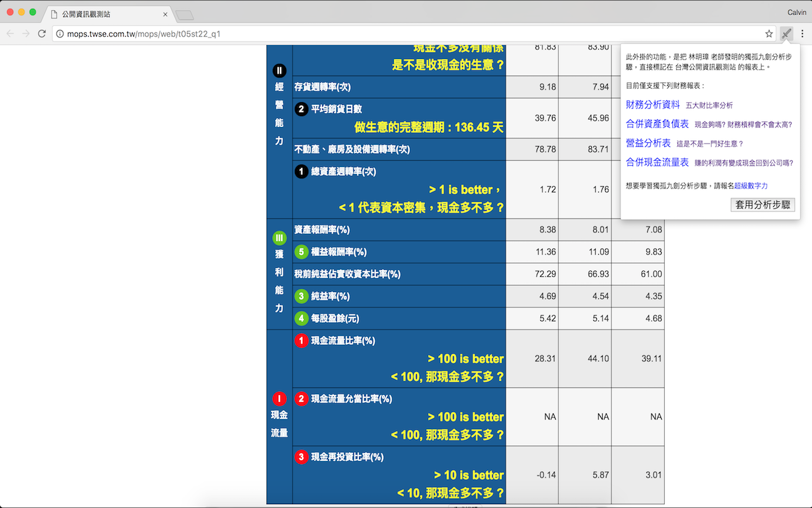The image size is (812, 508).
Task: Reload the page
Action: (42, 34)
